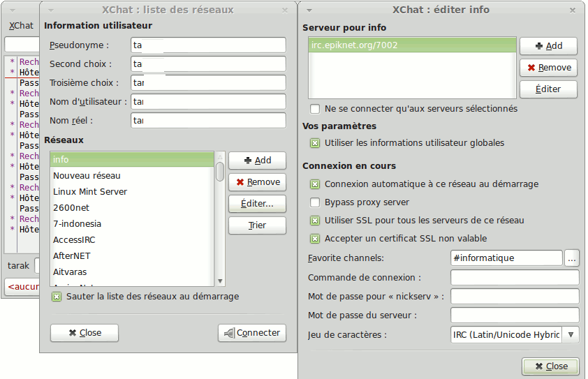This screenshot has width=588, height=379.
Task: Edit the Pseudonyme field
Action: tap(208, 45)
